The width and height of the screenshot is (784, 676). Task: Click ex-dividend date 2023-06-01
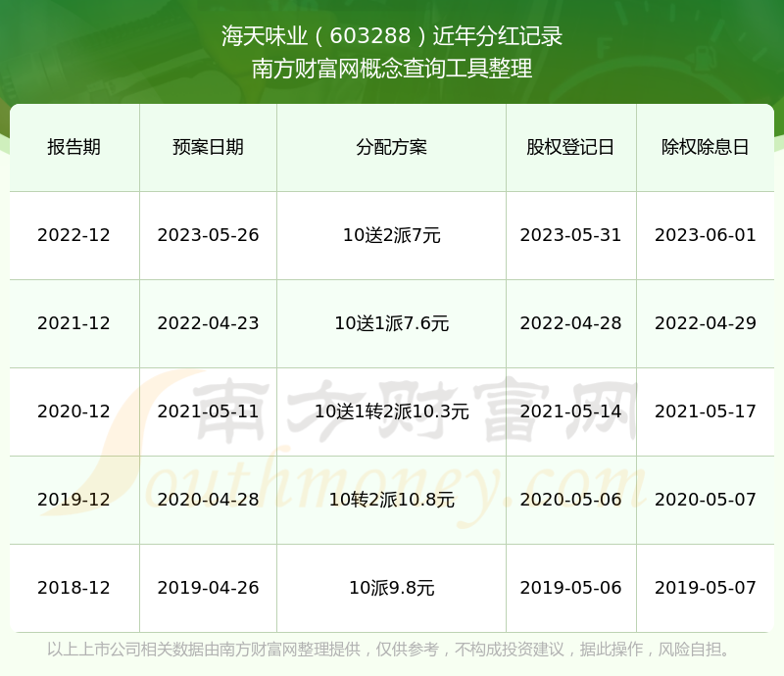point(705,235)
